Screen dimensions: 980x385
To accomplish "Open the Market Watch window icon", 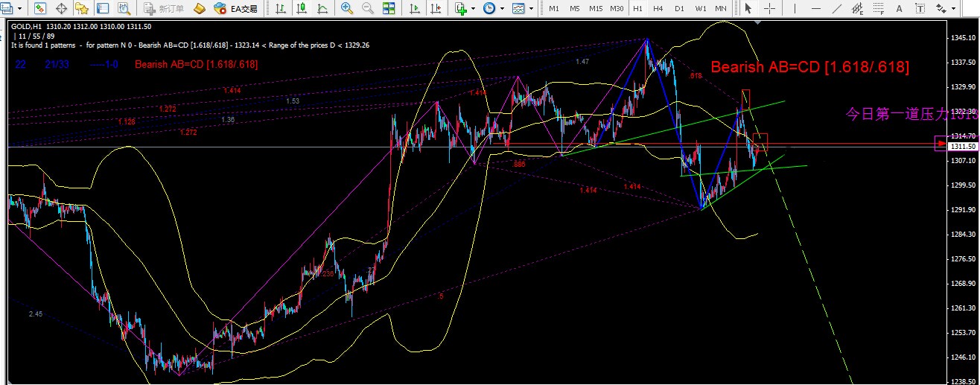I will pyautogui.click(x=41, y=9).
